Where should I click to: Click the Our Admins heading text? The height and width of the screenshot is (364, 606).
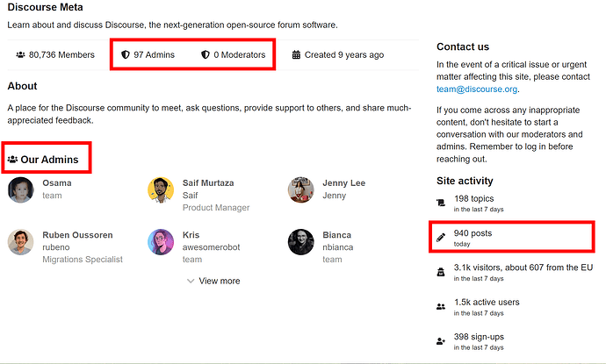[x=49, y=160]
